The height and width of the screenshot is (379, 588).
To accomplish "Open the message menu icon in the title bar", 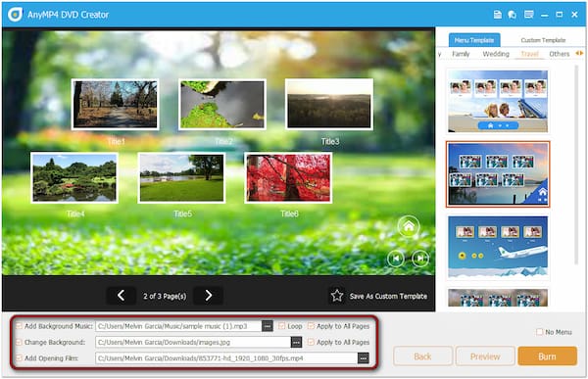I will coord(529,15).
